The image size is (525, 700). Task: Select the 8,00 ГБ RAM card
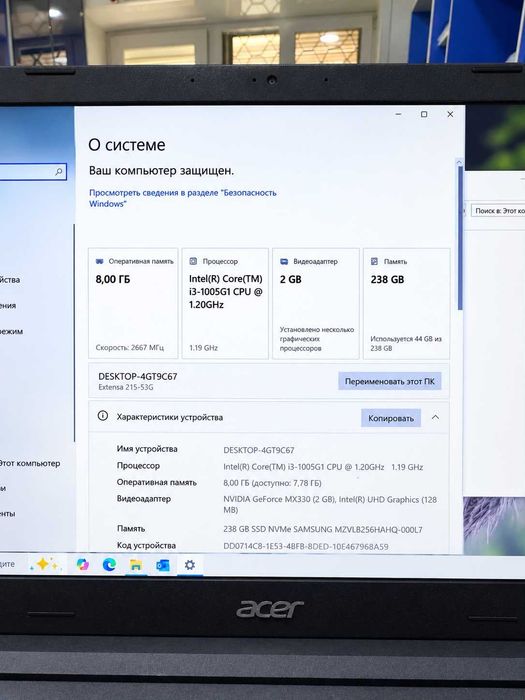133,304
